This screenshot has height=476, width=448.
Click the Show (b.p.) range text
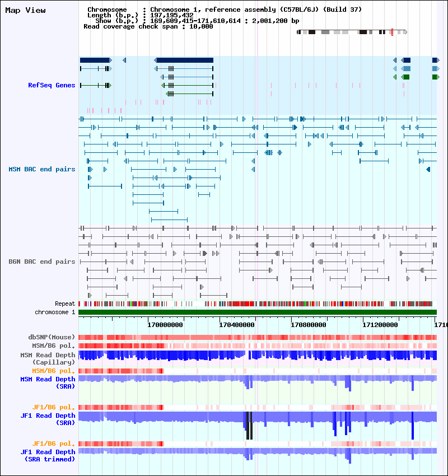pos(197,21)
